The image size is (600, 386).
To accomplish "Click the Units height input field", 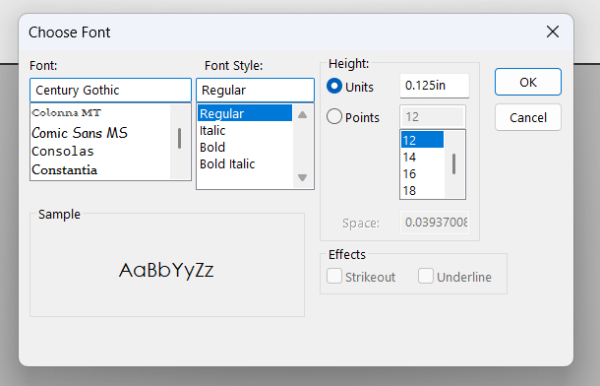I will [x=434, y=86].
